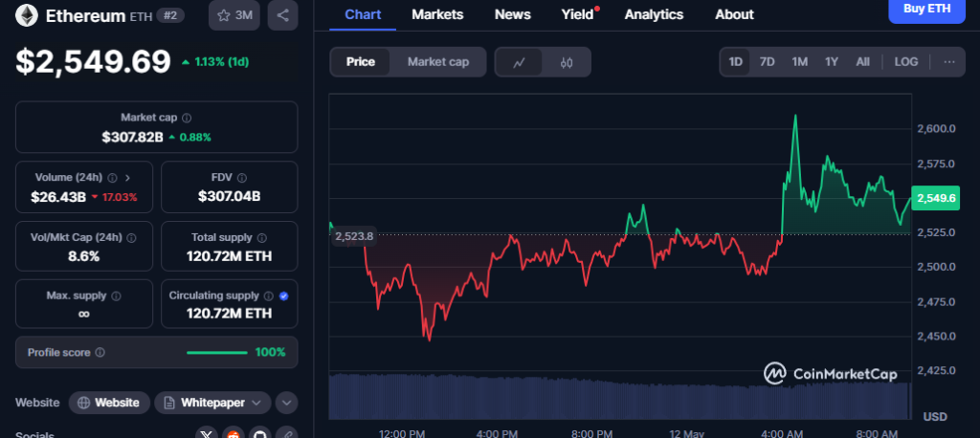Select the line chart icon
980x438 pixels.
pyautogui.click(x=519, y=62)
